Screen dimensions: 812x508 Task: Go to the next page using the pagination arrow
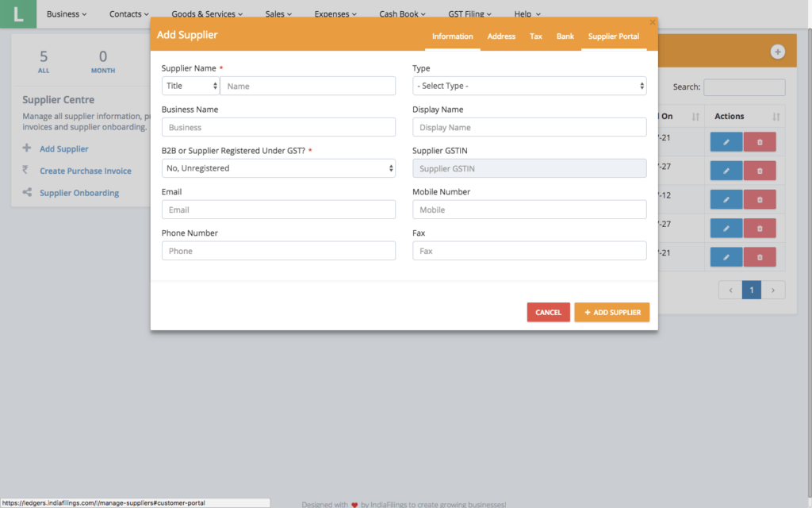[x=773, y=290]
